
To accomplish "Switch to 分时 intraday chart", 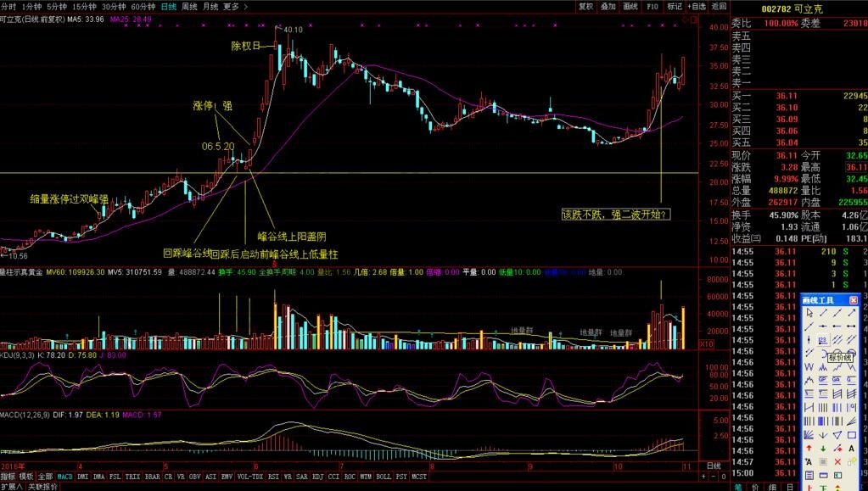I will 8,7.
